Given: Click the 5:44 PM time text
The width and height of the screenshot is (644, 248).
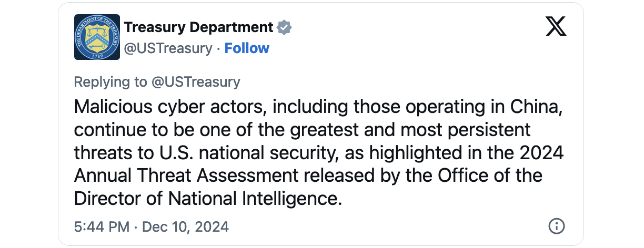Looking at the screenshot, I should click(102, 226).
